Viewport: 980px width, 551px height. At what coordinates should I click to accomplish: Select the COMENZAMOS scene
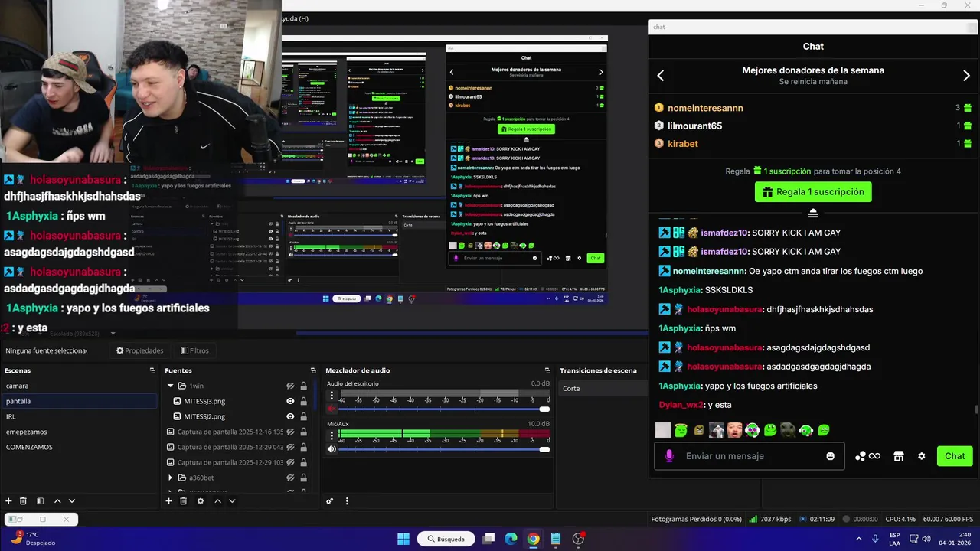click(x=79, y=447)
